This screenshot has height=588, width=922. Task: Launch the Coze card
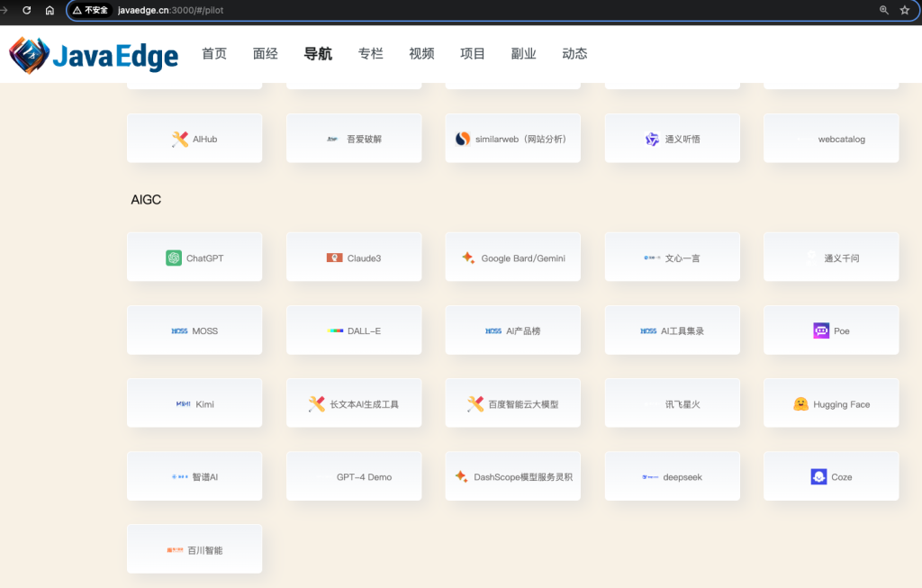tap(830, 476)
